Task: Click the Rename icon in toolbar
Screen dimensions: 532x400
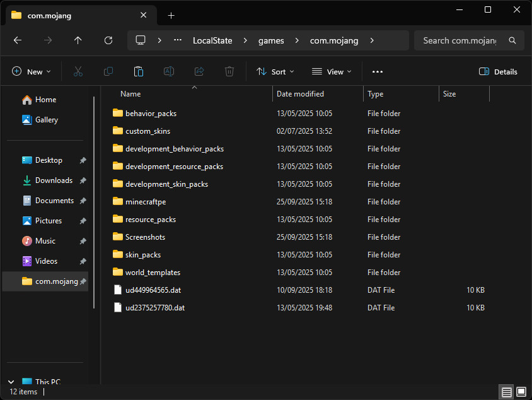Action: click(x=169, y=72)
